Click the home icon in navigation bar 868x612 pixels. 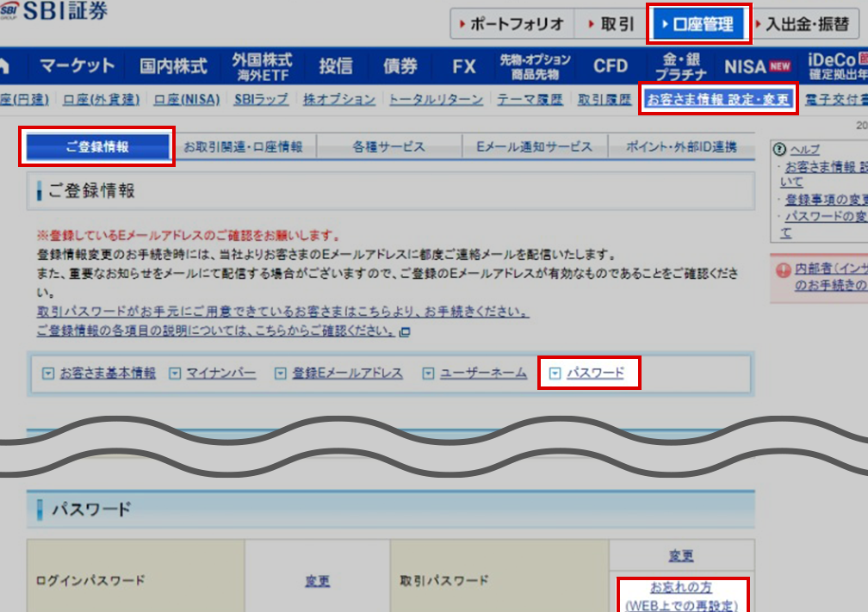pos(4,66)
